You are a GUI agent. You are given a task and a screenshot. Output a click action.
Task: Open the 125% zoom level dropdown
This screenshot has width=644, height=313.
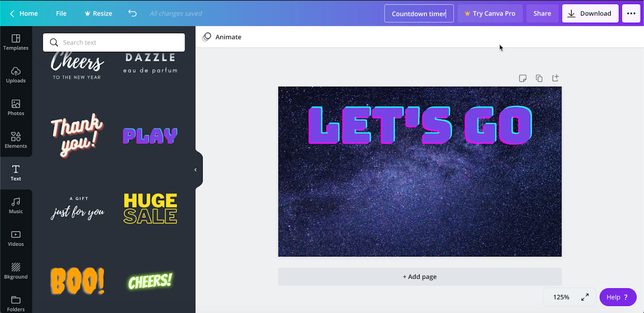coord(561,297)
